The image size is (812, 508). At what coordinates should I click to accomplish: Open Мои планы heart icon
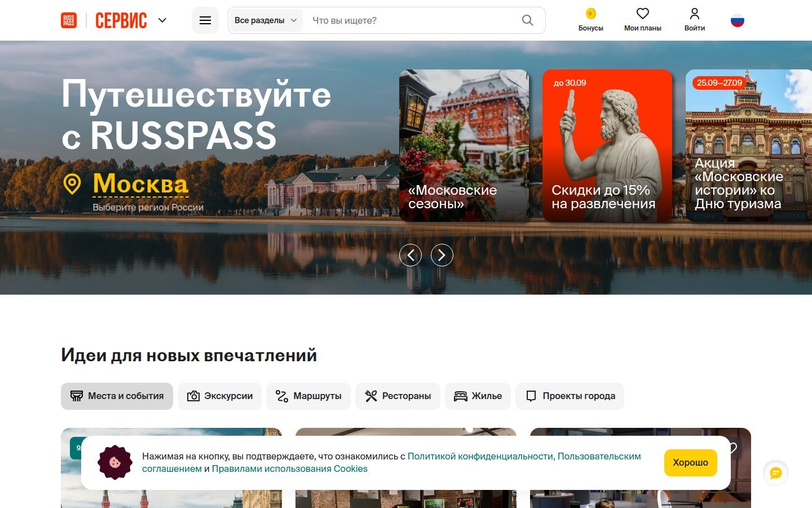(643, 14)
